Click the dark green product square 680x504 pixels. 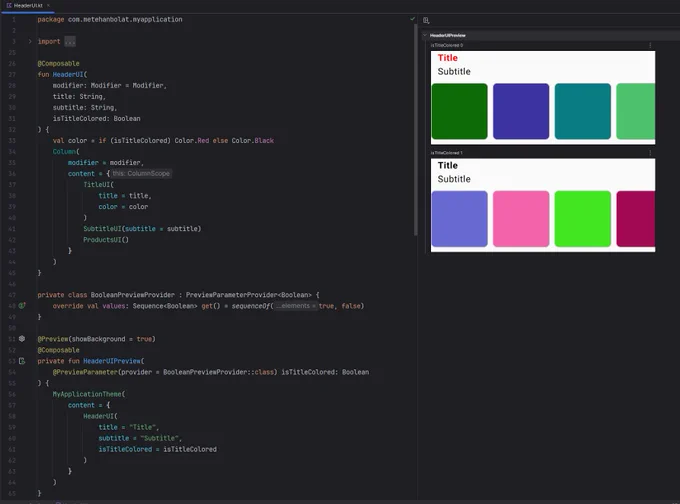[460, 111]
